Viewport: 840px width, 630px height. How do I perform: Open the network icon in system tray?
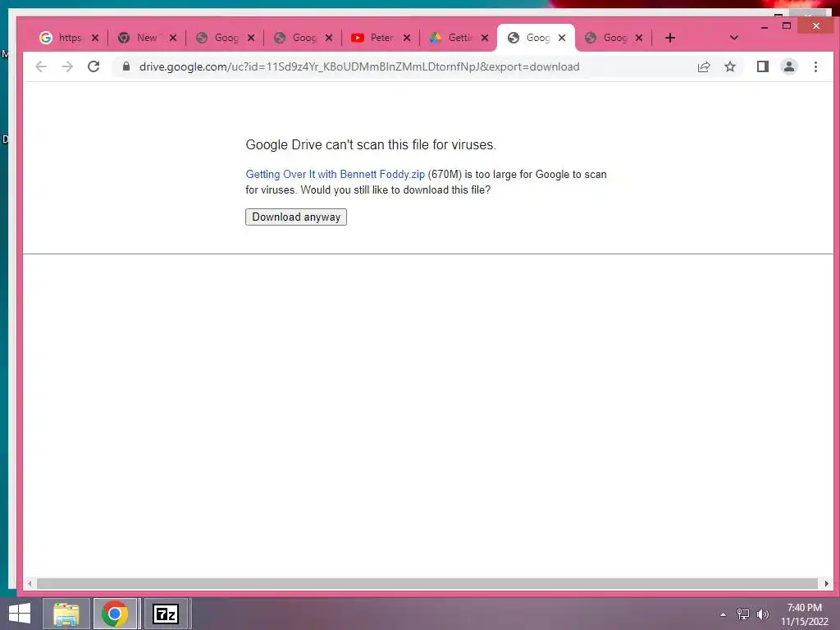point(742,614)
